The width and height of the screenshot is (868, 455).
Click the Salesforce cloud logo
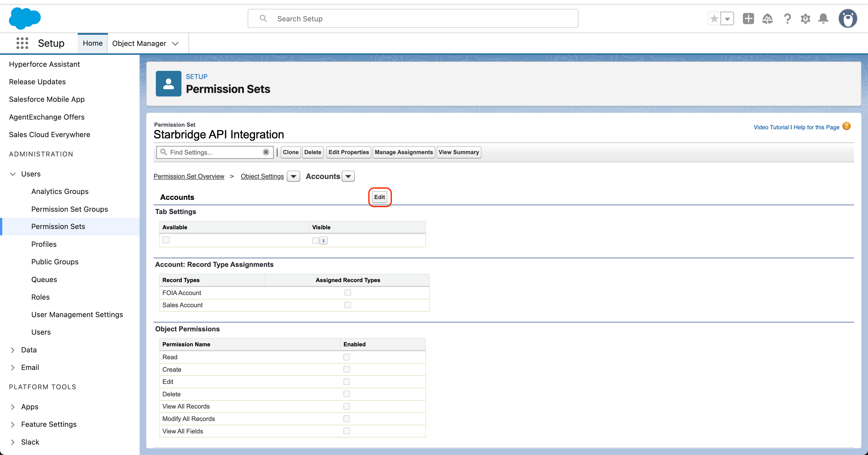coord(25,18)
